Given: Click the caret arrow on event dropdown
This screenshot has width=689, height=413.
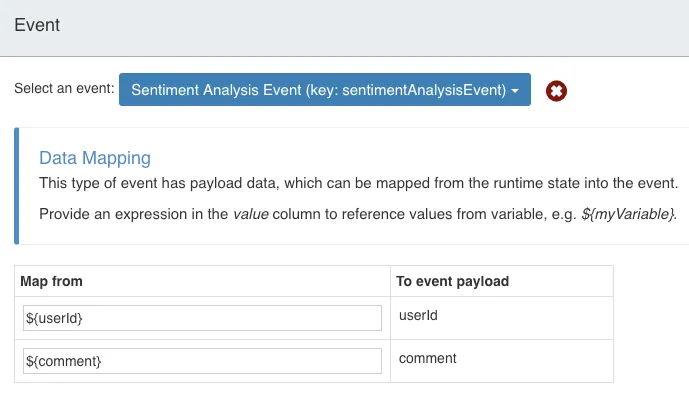Looking at the screenshot, I should (x=515, y=91).
